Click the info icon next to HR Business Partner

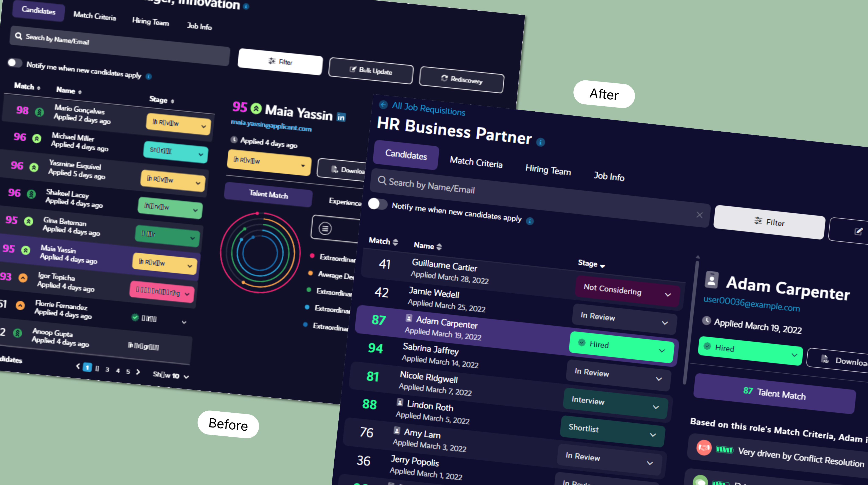540,142
